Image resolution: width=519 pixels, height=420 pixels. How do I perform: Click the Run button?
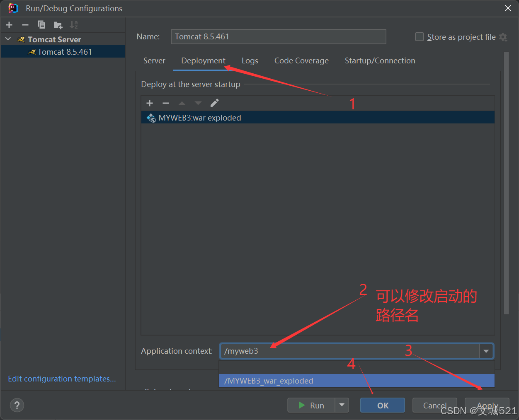311,405
